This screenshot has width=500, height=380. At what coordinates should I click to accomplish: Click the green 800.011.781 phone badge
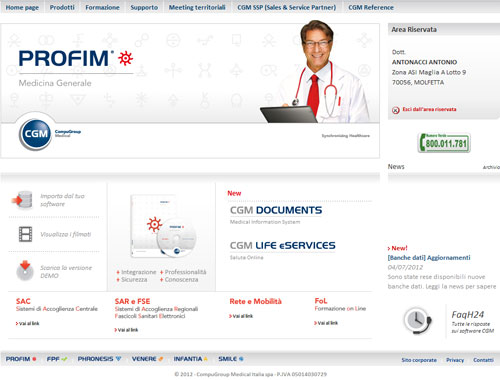[444, 143]
